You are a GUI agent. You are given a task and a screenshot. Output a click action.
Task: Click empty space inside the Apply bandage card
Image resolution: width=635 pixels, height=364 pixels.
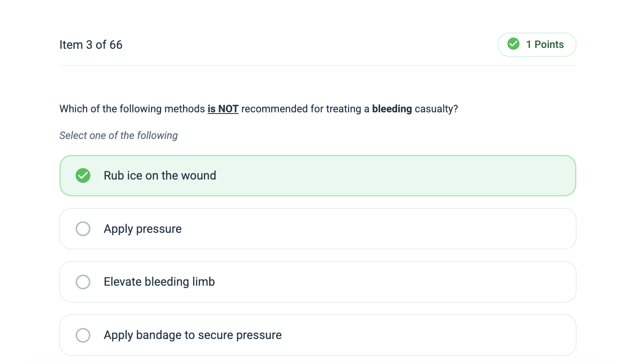click(410, 335)
